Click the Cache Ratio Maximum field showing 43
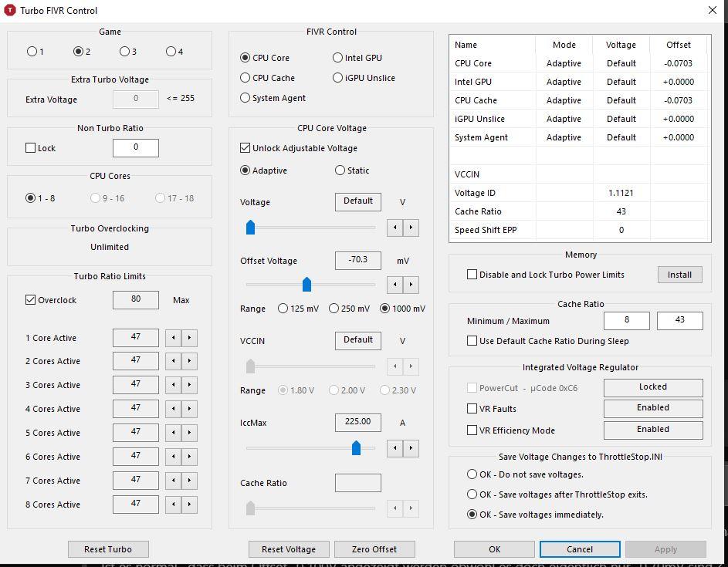The height and width of the screenshot is (567, 728). (679, 321)
